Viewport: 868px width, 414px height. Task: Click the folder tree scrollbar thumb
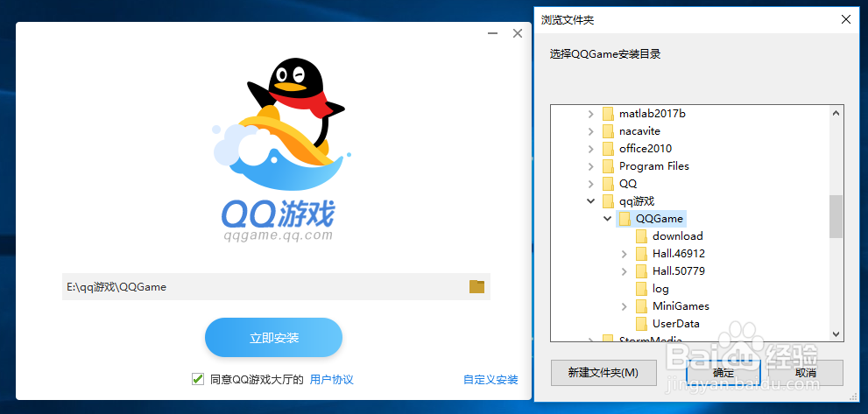(836, 216)
